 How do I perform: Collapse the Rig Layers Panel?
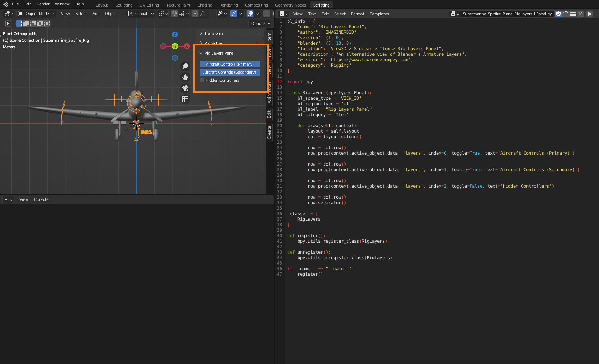click(219, 53)
